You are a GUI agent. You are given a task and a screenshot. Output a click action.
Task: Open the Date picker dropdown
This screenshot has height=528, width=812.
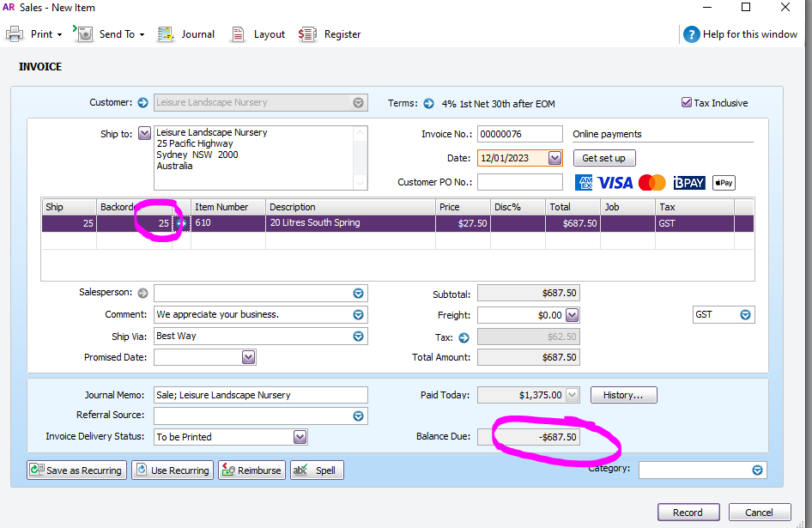[x=554, y=158]
